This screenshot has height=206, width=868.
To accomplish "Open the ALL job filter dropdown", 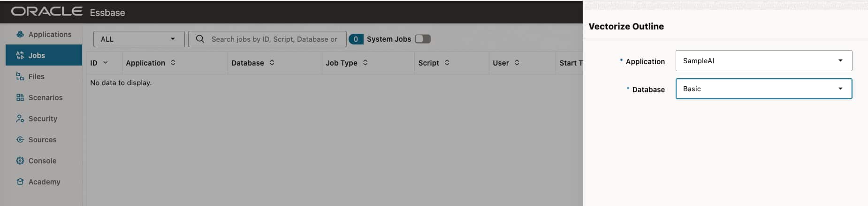I will tap(138, 39).
